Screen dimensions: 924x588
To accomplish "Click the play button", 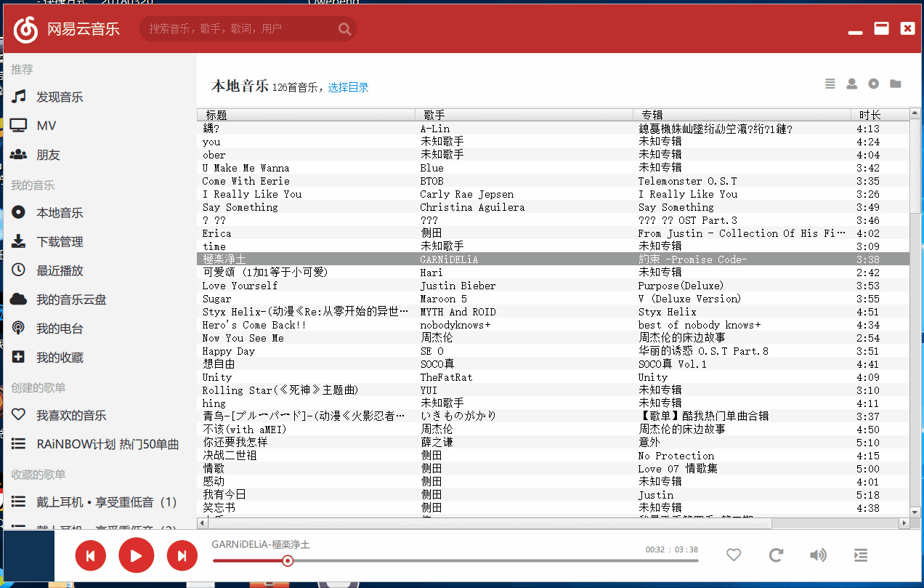I will [136, 556].
